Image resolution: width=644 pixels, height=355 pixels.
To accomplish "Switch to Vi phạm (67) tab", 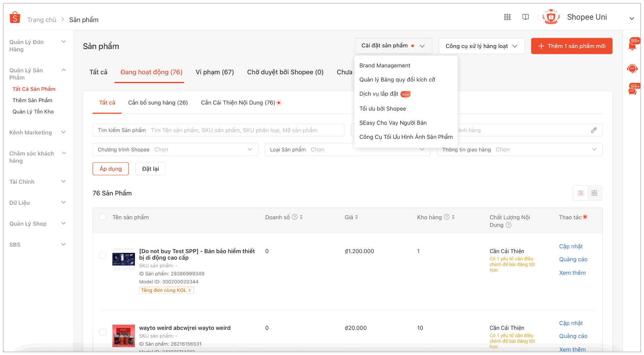I will click(x=215, y=72).
